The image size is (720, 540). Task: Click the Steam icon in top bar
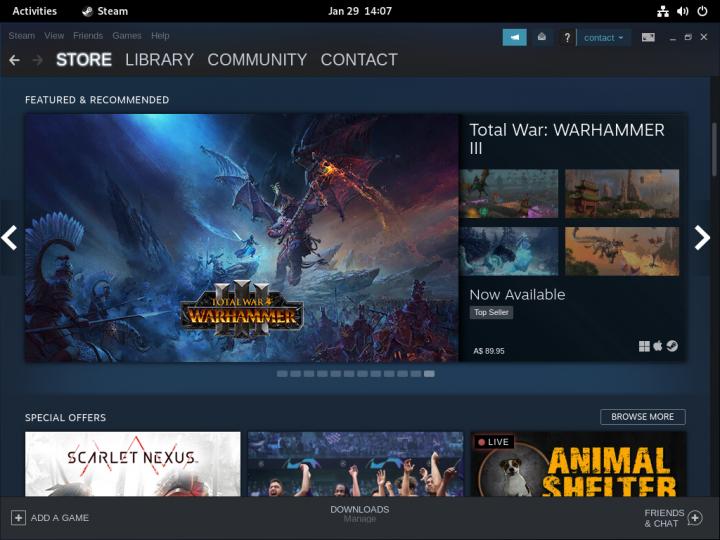[x=87, y=11]
